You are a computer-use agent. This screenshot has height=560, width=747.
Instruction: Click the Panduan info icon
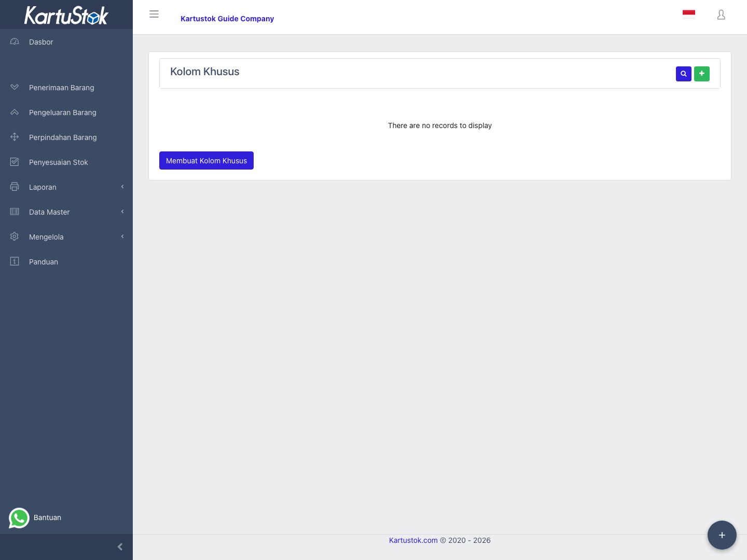pyautogui.click(x=15, y=261)
